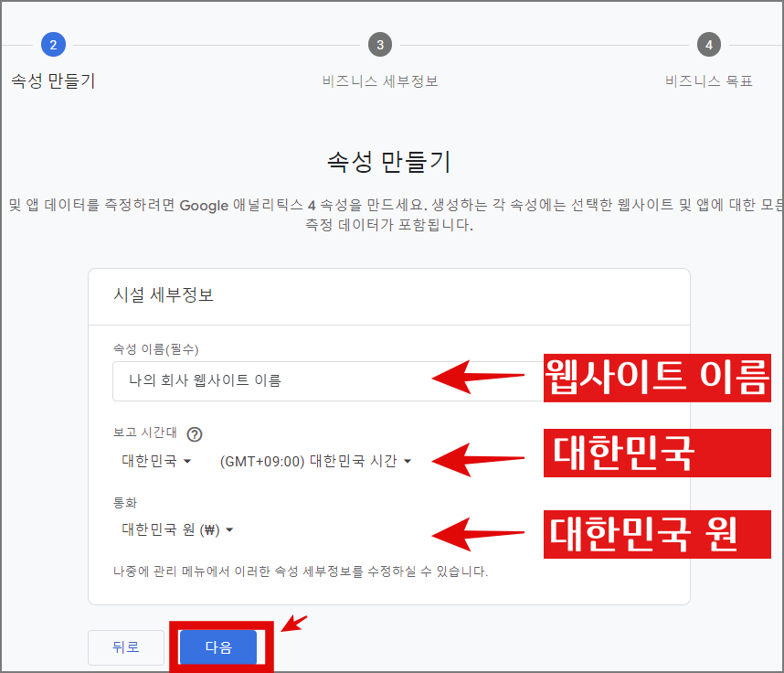Click the 다음 button

click(219, 646)
